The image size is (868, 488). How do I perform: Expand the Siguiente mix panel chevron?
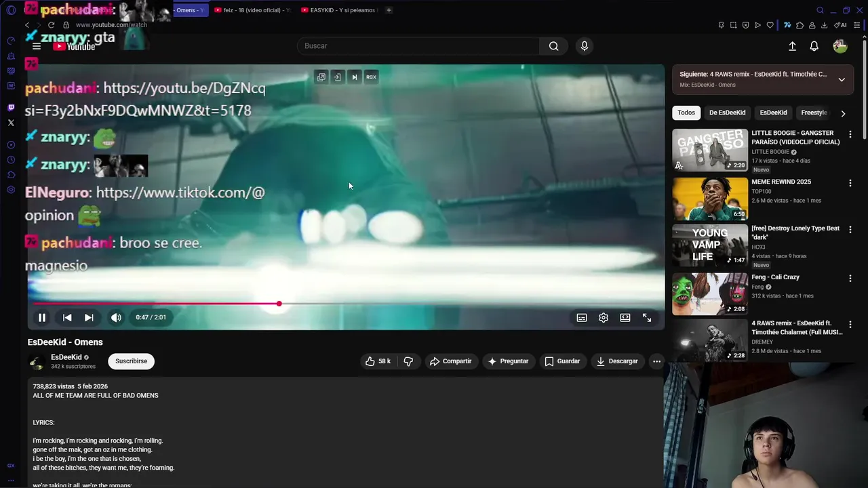[x=842, y=79]
